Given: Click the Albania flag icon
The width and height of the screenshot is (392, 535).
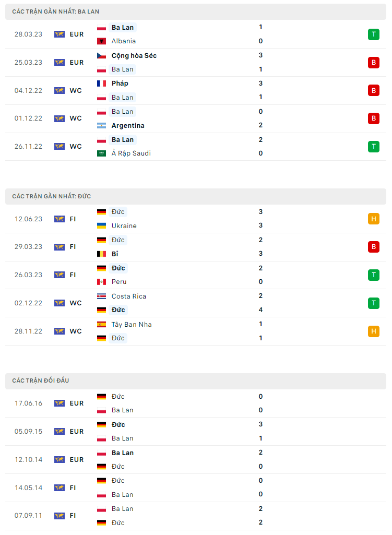Looking at the screenshot, I should click(x=101, y=41).
